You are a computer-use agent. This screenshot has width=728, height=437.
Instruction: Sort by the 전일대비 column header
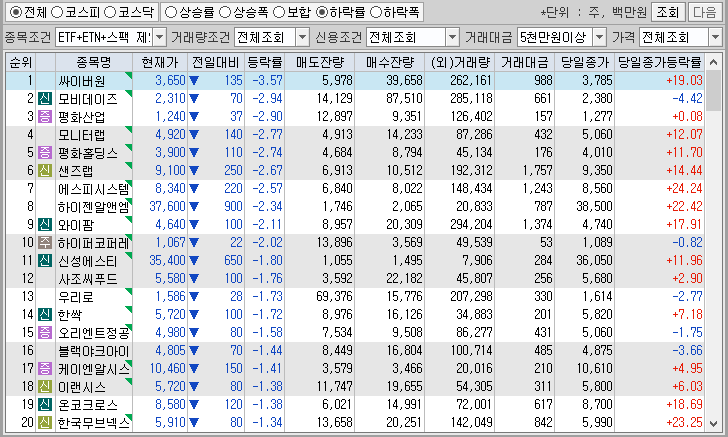pos(216,62)
